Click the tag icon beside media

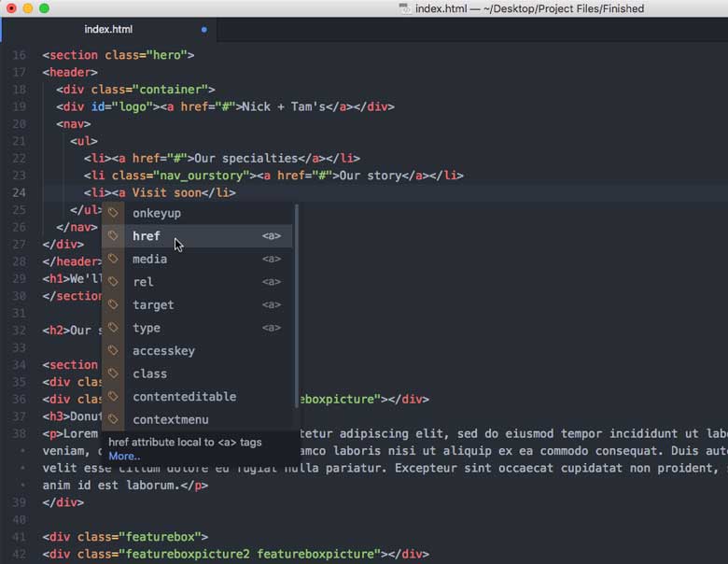point(113,259)
